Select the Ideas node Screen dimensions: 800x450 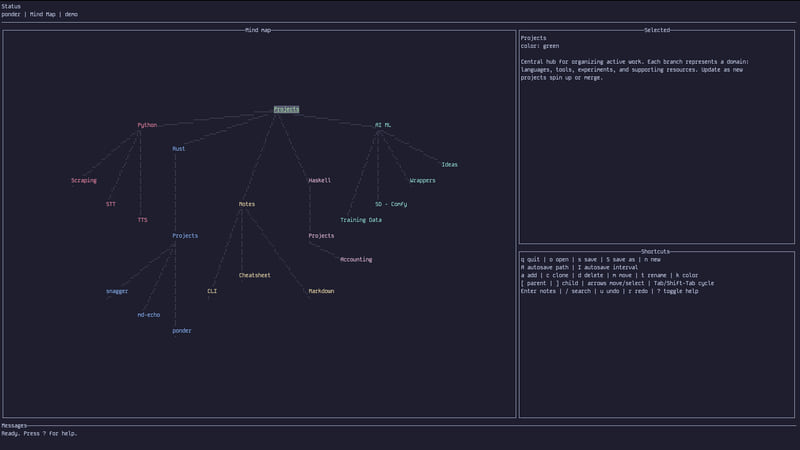tap(449, 165)
